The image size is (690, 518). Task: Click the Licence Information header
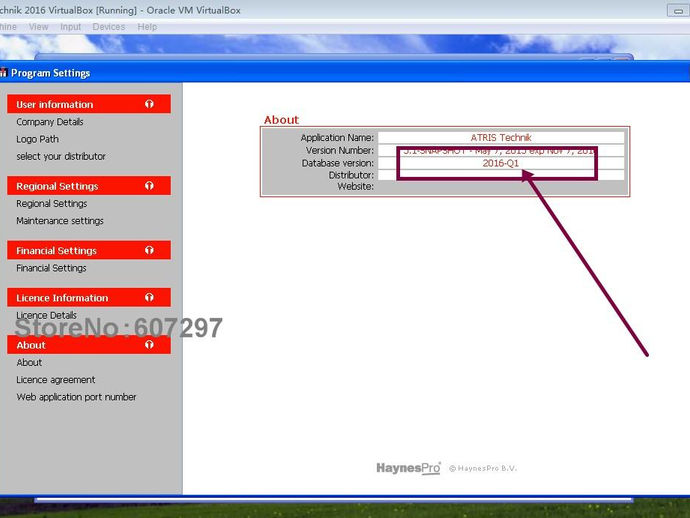(89, 298)
